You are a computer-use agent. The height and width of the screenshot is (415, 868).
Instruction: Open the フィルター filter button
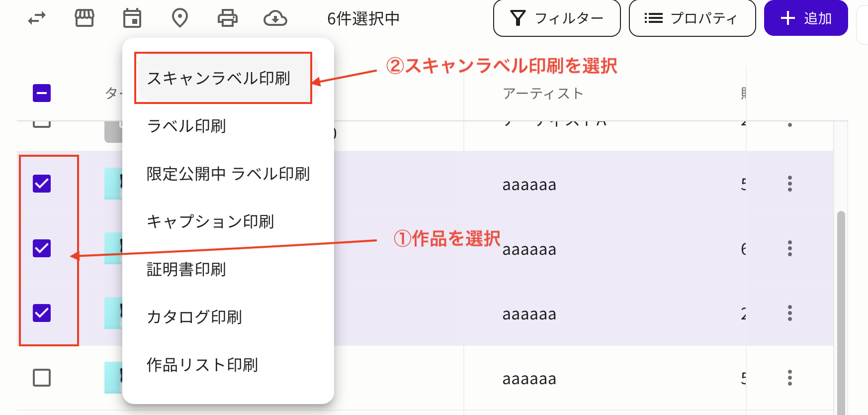(557, 18)
